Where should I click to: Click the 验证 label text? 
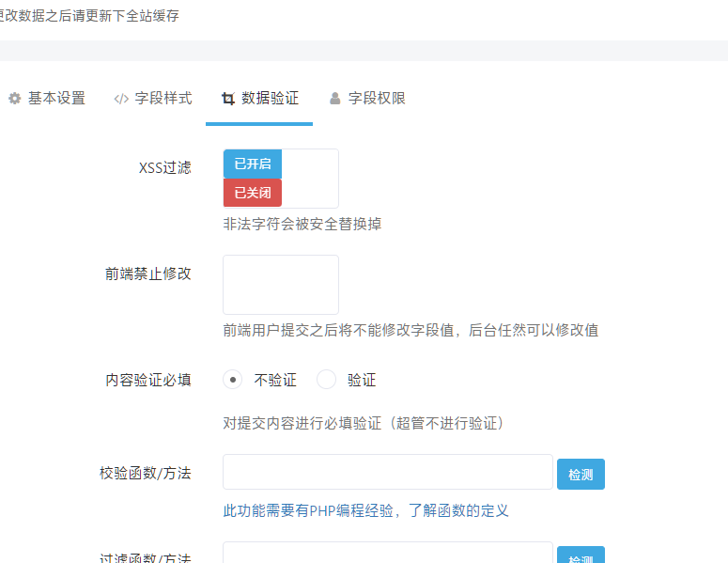[362, 380]
